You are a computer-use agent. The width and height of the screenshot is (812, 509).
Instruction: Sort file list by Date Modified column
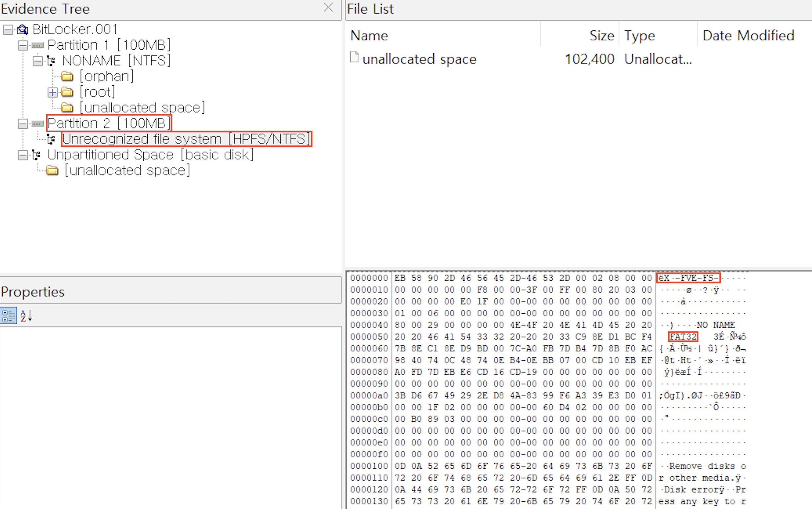[748, 36]
